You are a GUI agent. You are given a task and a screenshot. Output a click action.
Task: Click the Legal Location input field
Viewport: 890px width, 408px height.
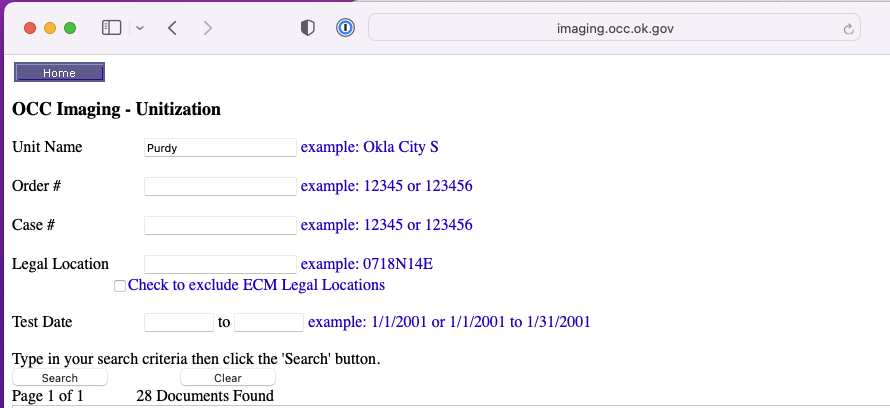[220, 264]
